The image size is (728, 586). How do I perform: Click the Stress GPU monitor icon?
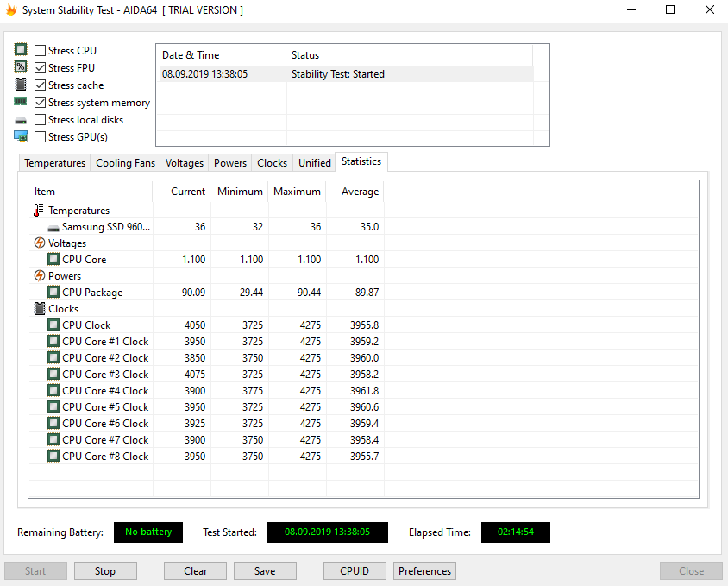pos(21,136)
